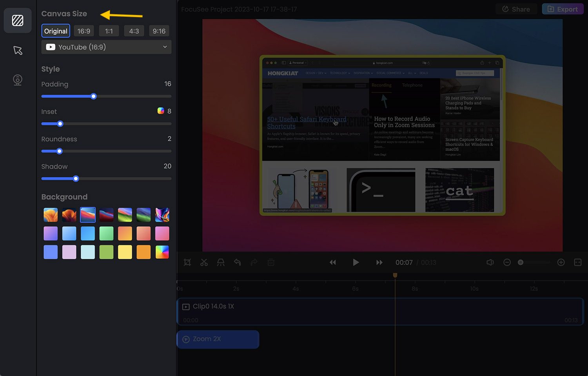Fit timeline to window icon
This screenshot has height=376, width=588.
[578, 262]
